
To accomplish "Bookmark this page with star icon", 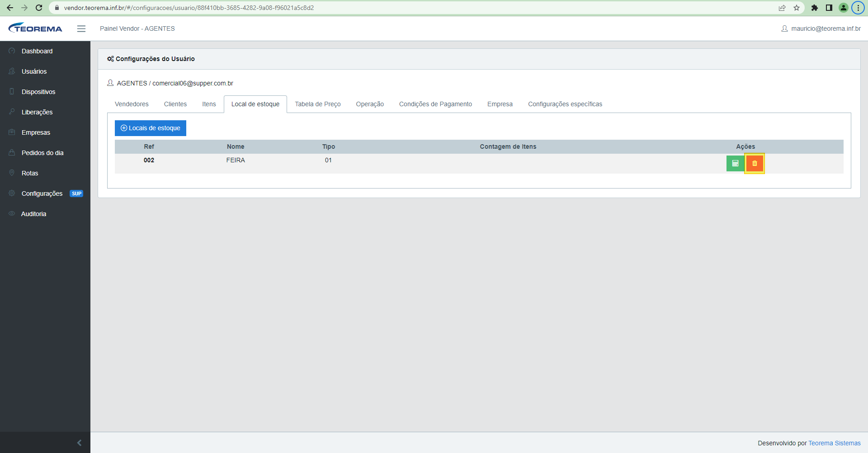I will point(797,8).
